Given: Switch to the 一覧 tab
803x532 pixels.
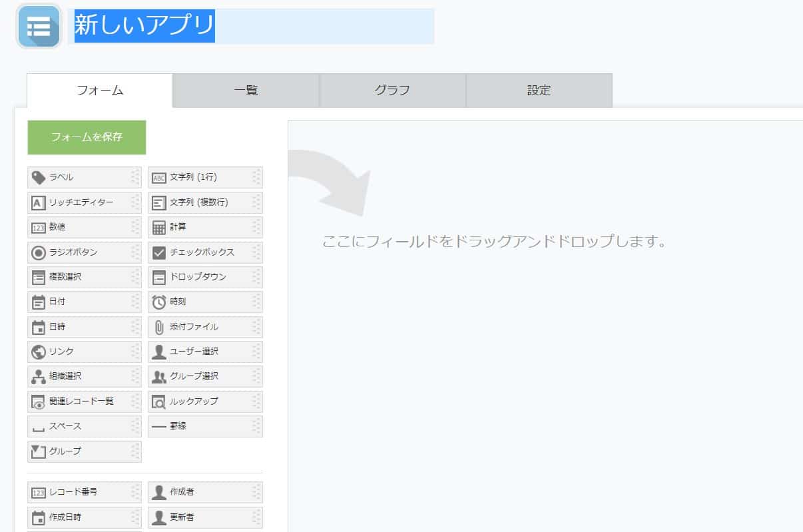Looking at the screenshot, I should (246, 91).
